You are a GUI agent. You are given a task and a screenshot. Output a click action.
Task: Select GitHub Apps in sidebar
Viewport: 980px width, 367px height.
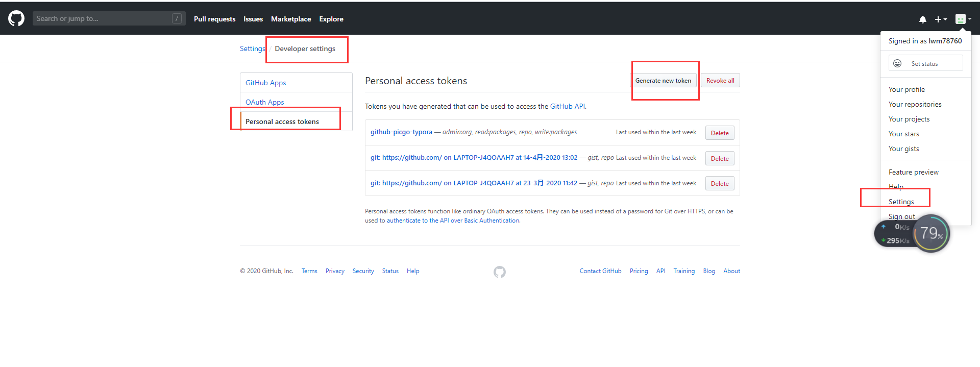[296, 83]
